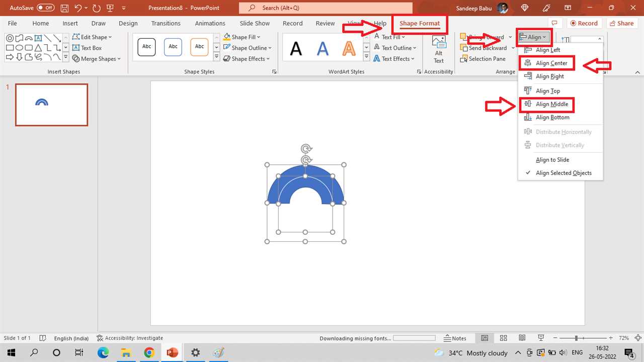This screenshot has height=362, width=644.
Task: Toggle AutoSave switch
Action: coord(45,8)
